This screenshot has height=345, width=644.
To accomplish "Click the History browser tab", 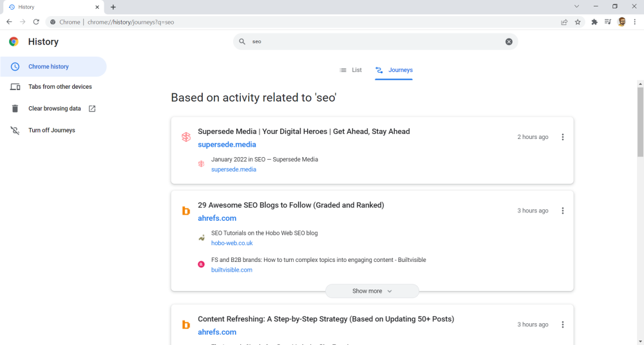I will coord(53,7).
